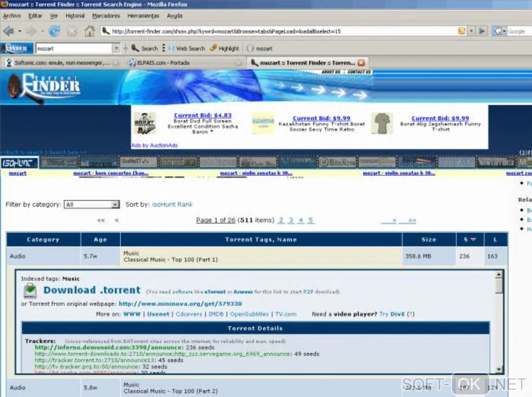Open the Herramientas menu
This screenshot has height=397, width=532.
coord(143,16)
